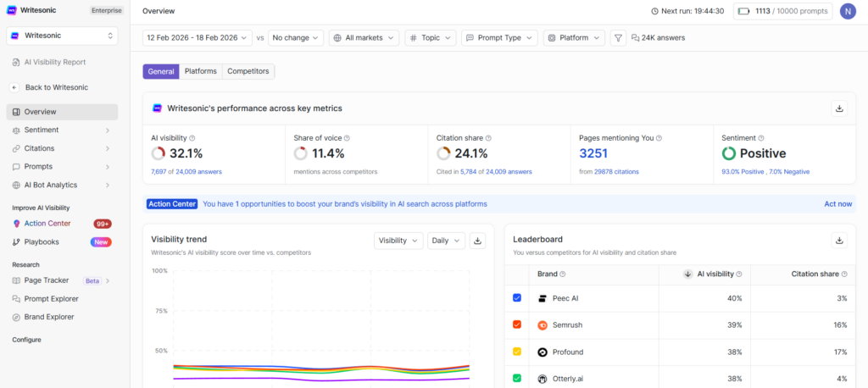This screenshot has height=388, width=868.
Task: Open the date range dropdown
Action: point(198,38)
